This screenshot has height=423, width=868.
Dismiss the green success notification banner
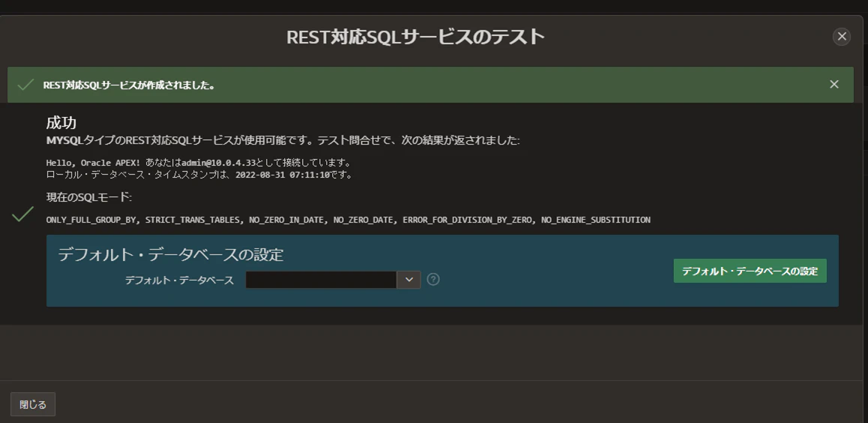coord(834,84)
